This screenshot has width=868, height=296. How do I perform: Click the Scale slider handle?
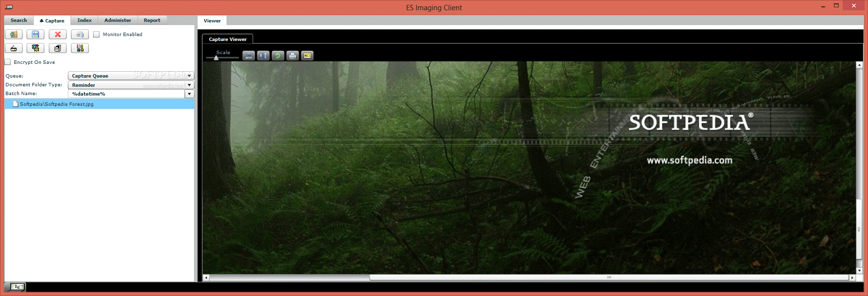tap(216, 58)
